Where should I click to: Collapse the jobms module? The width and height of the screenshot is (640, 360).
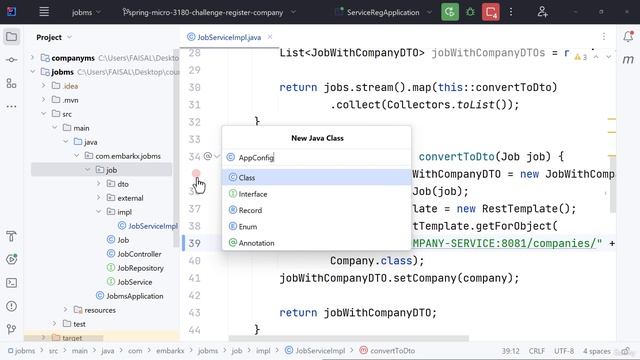[33, 71]
